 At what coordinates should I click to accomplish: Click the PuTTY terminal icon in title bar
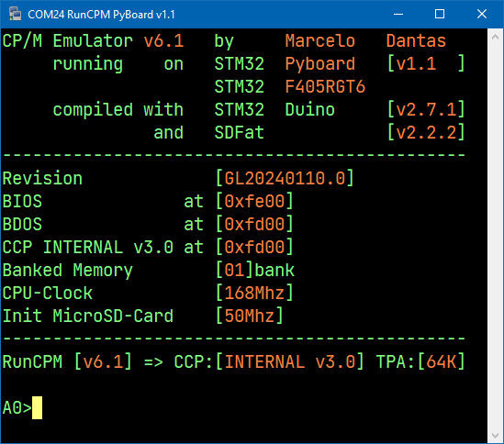pyautogui.click(x=15, y=14)
